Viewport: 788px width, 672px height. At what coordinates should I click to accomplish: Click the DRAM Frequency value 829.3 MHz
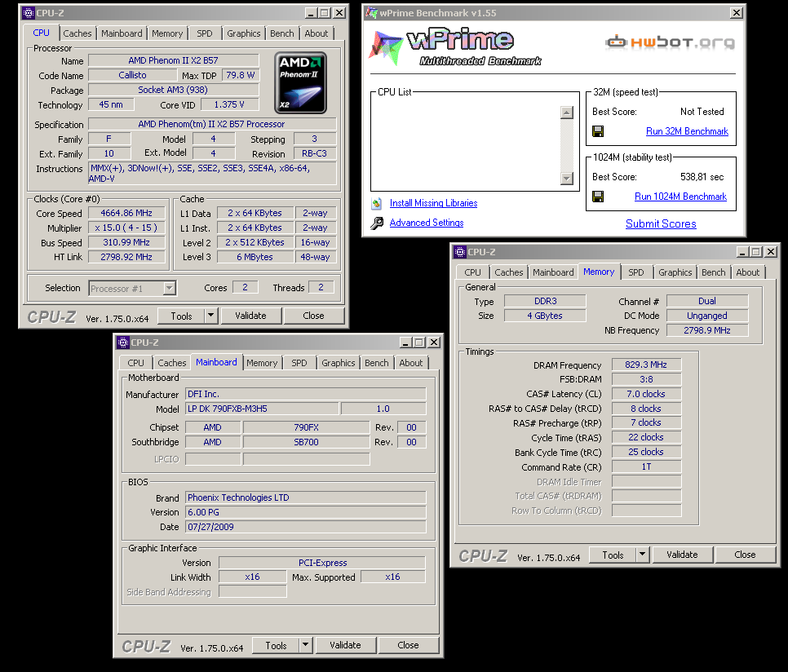pos(646,365)
